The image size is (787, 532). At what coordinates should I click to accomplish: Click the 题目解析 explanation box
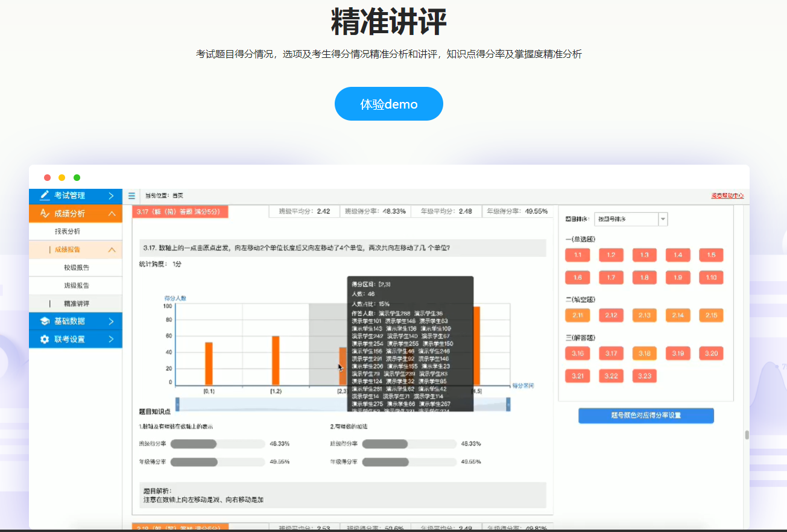pos(343,495)
